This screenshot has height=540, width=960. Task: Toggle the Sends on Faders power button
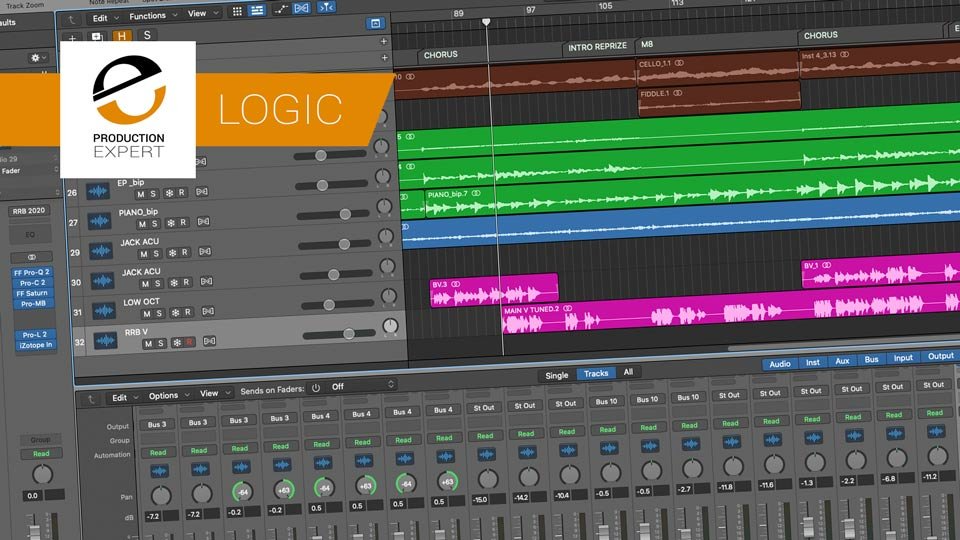[x=316, y=388]
